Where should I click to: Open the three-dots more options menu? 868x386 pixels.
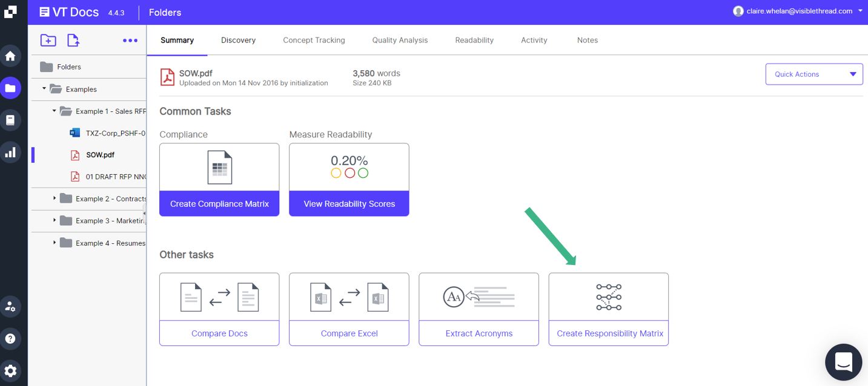click(130, 41)
